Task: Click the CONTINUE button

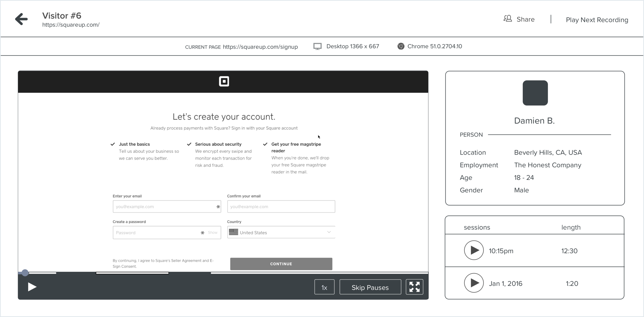Action: pos(281,264)
